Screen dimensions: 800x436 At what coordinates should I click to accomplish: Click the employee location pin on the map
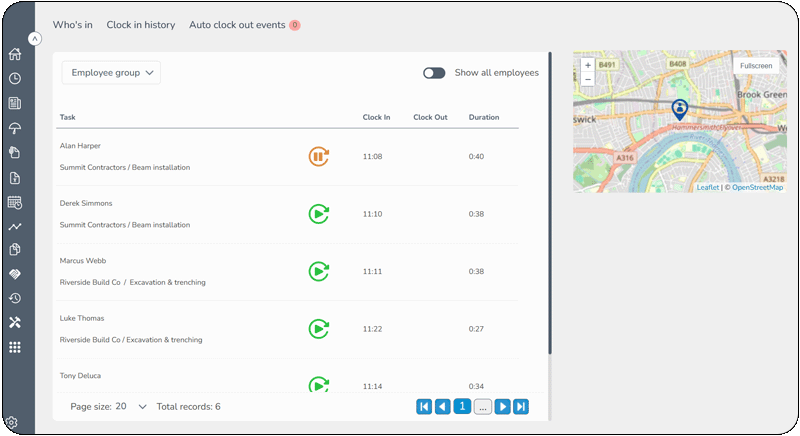680,110
